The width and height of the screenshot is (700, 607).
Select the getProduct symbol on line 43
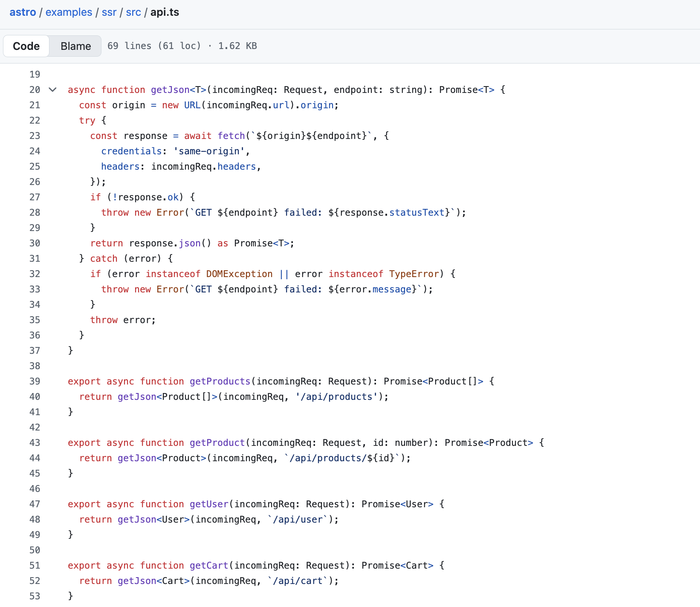(x=217, y=443)
